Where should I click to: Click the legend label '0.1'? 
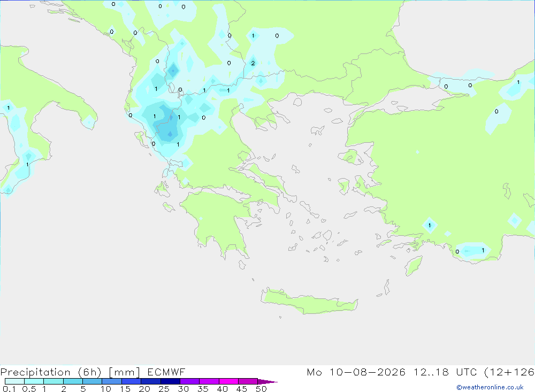click(x=9, y=389)
